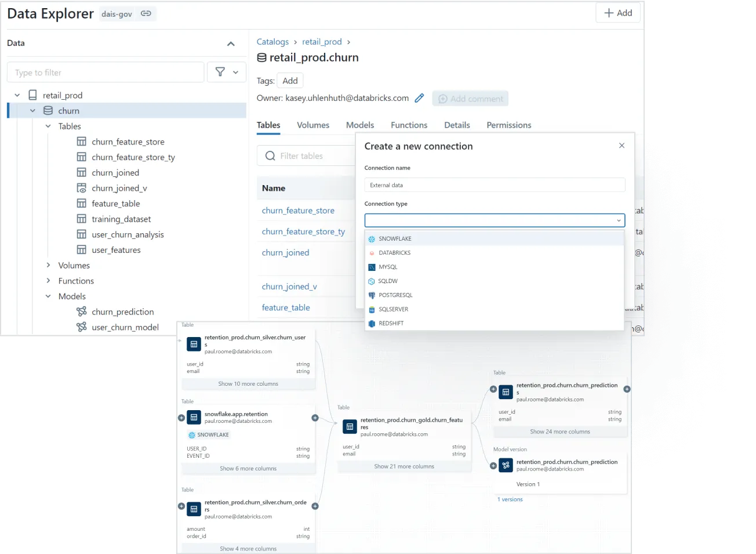Show 4 more columns in churn_orders

click(x=248, y=549)
